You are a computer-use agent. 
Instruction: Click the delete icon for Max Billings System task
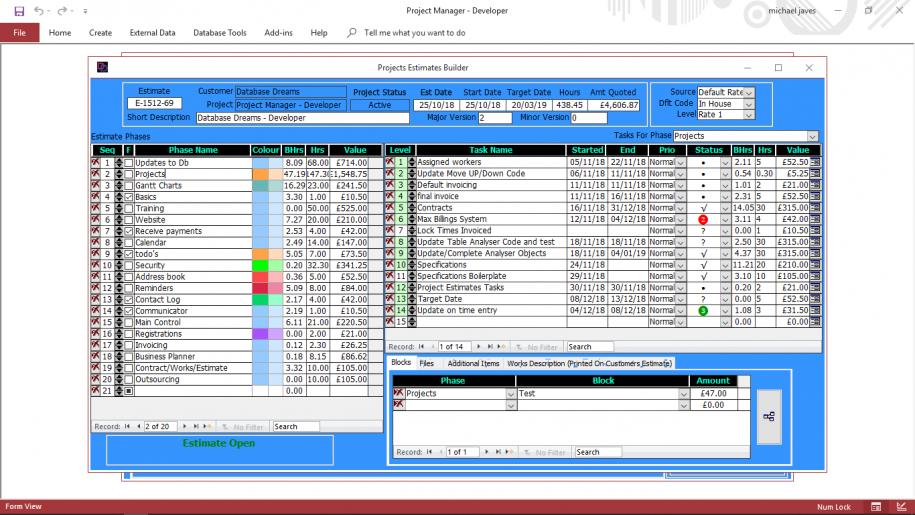[x=391, y=219]
